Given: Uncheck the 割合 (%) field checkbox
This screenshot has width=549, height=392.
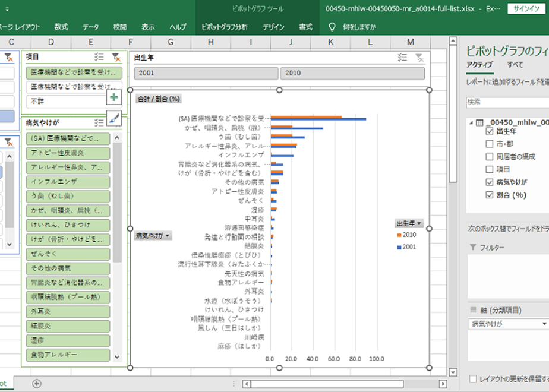Looking at the screenshot, I should (x=490, y=195).
